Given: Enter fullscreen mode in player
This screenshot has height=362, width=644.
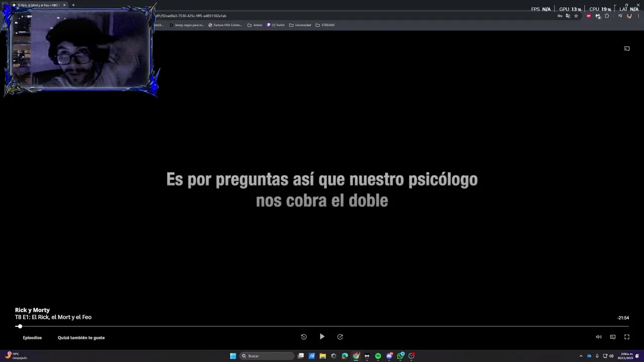Looking at the screenshot, I should click(x=627, y=337).
